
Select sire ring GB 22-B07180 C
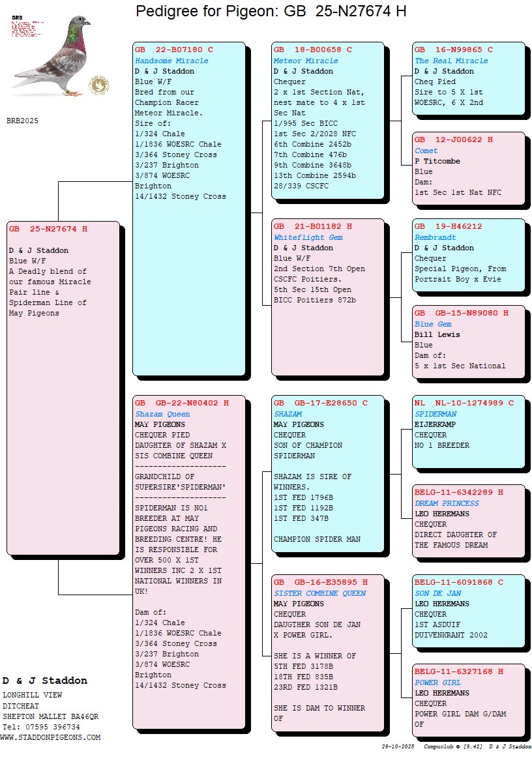[174, 50]
